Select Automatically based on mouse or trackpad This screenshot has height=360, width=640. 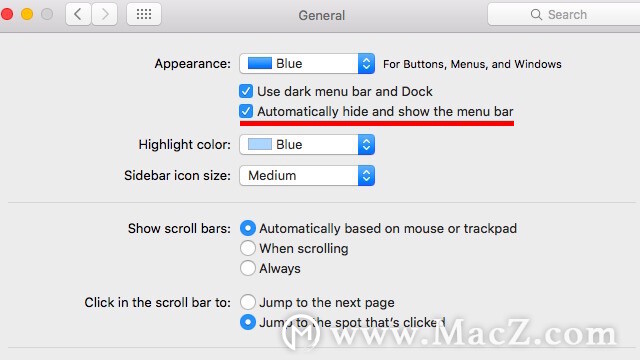point(248,228)
